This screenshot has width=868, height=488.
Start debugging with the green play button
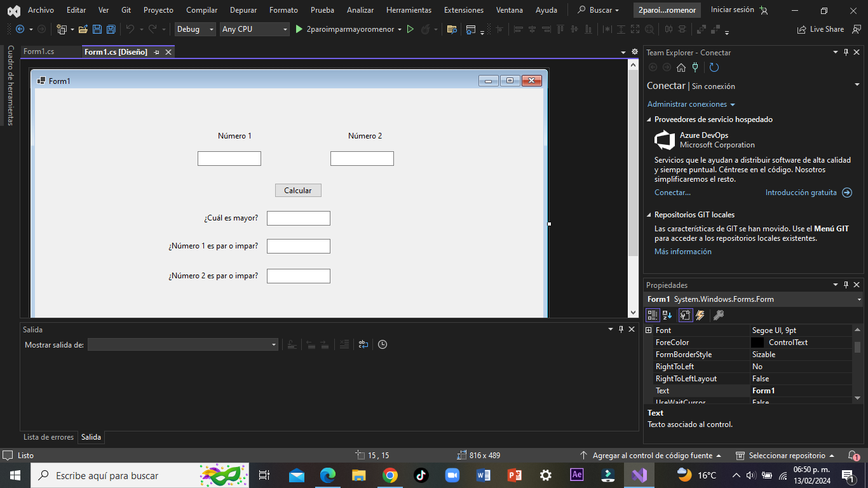[x=299, y=29]
